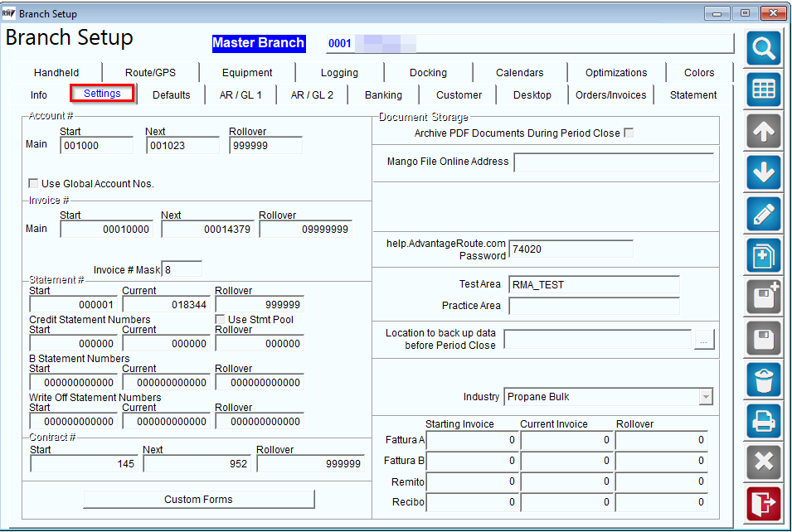This screenshot has height=532, width=792.
Task: Open the Industry combo box showing Propane Bulk
Action: (608, 397)
